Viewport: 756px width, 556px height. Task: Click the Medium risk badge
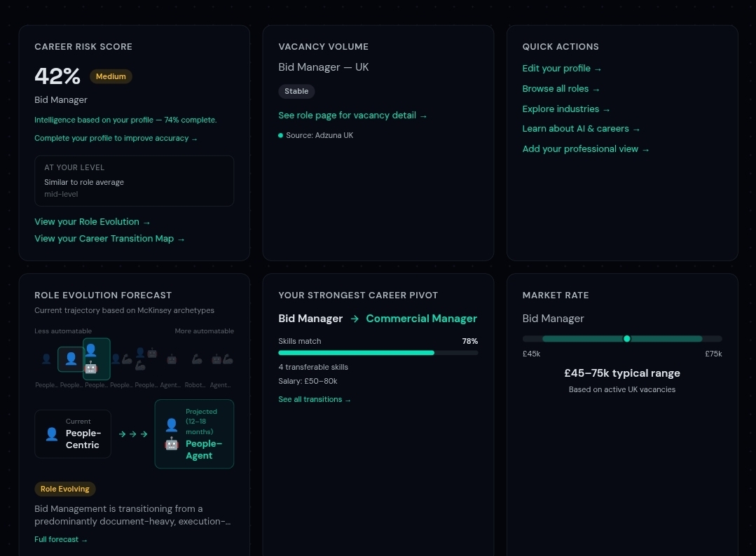pos(111,76)
